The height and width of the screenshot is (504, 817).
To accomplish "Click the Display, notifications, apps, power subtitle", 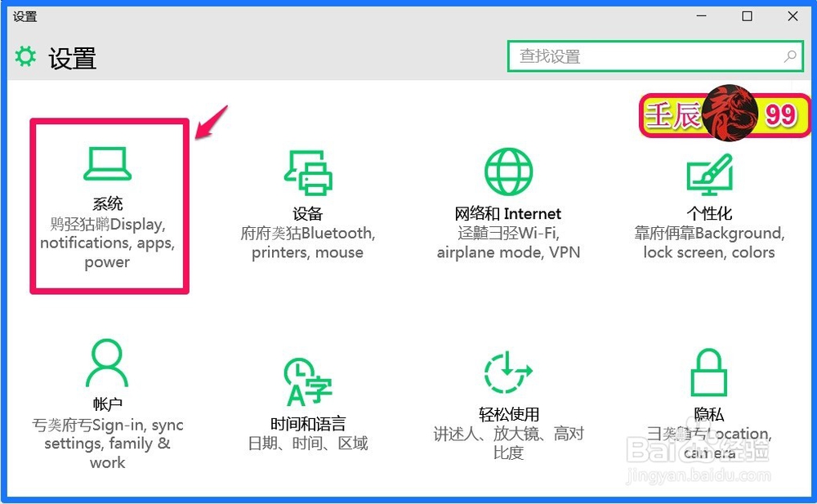I will 107,243.
